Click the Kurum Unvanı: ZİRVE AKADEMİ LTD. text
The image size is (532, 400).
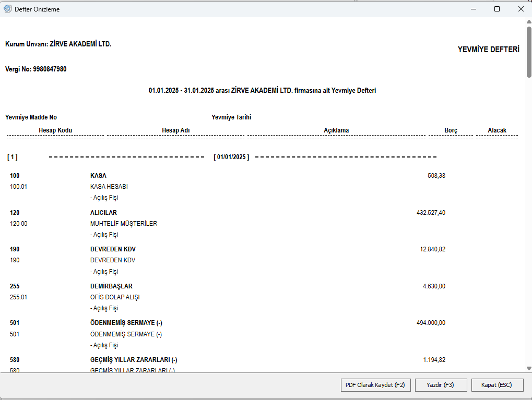58,44
